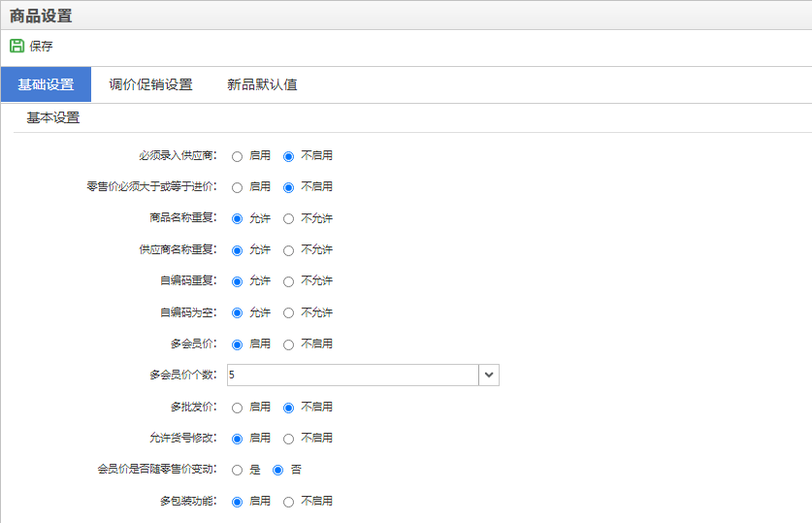
Task: Click the 保存 save button text
Action: click(41, 46)
